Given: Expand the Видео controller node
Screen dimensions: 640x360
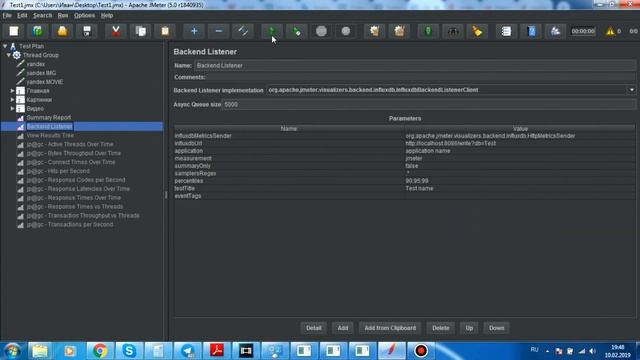Looking at the screenshot, I should coord(12,109).
